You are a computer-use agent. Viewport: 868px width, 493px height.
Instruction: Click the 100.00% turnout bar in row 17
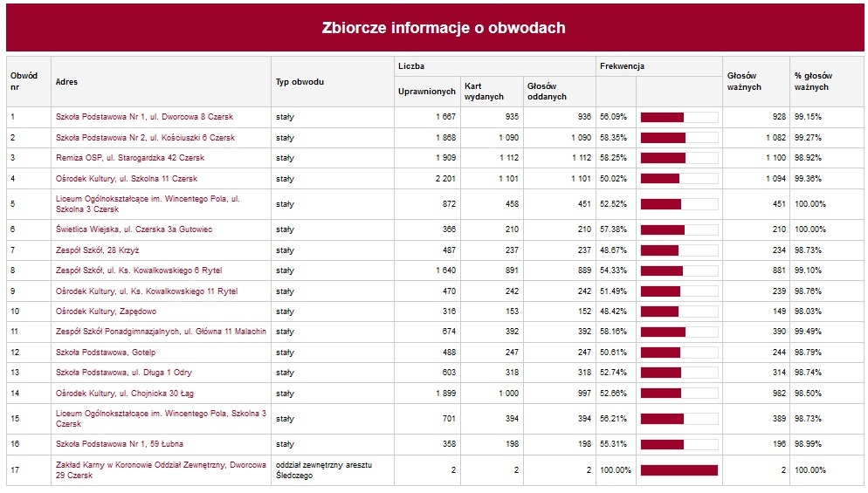coord(679,470)
